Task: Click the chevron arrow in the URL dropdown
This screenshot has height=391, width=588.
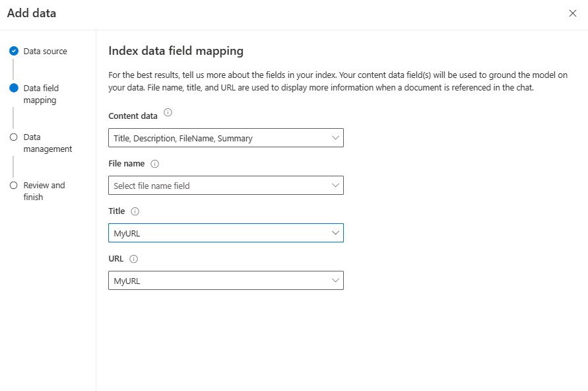Action: pos(335,281)
